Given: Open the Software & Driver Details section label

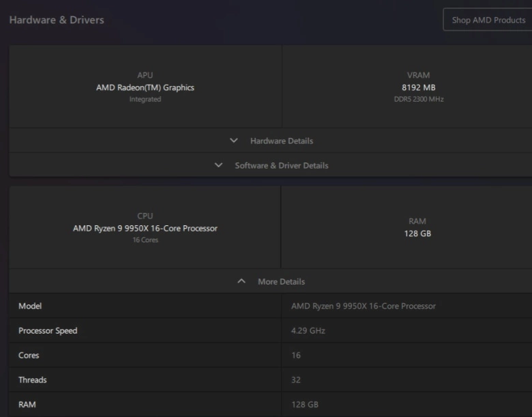Looking at the screenshot, I should point(281,165).
